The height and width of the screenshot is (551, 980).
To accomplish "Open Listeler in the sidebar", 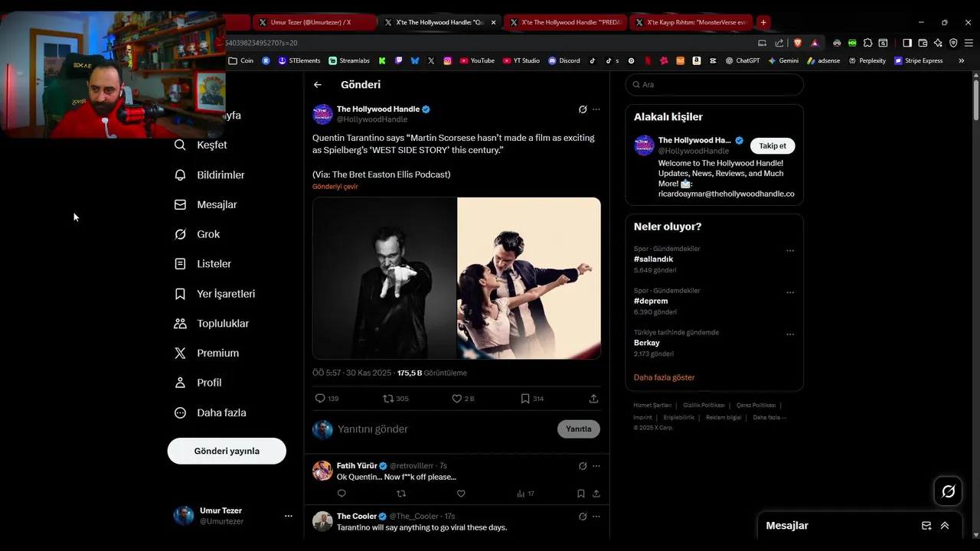I will click(x=203, y=263).
